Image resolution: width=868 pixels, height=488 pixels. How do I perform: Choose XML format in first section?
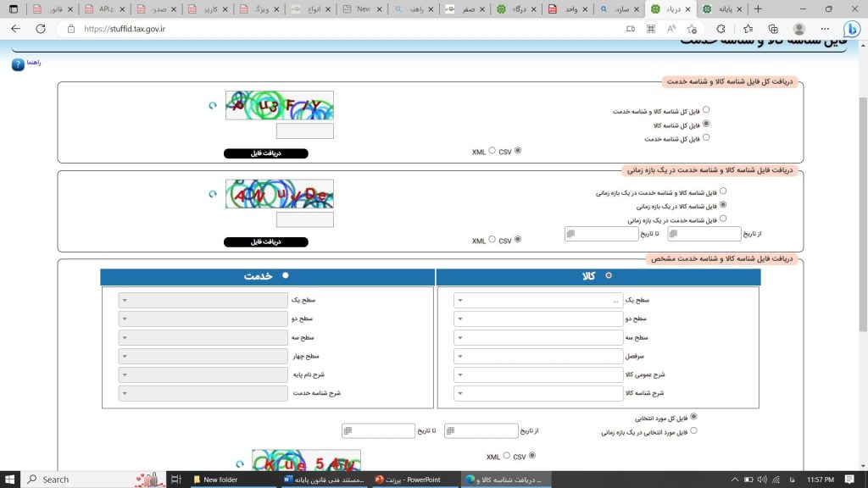492,151
